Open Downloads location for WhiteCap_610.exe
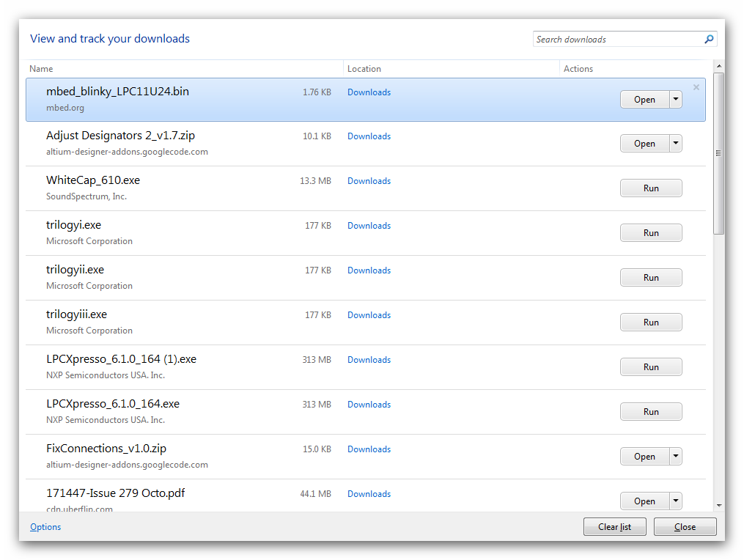Screen dimensions: 744x560 coord(369,181)
